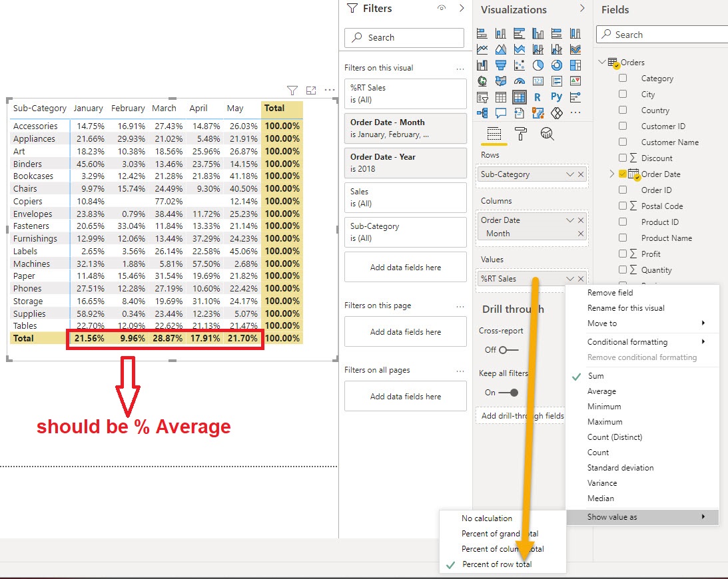Select Average aggregation in the menu
The height and width of the screenshot is (579, 728).
point(643,391)
